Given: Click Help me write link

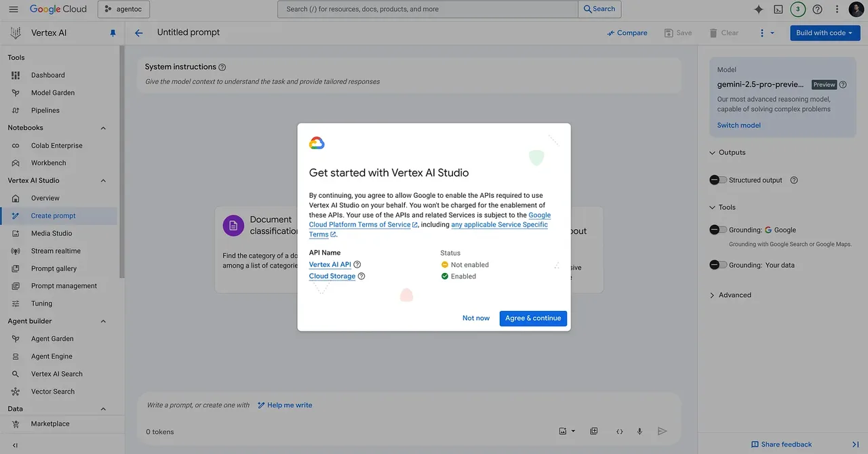Looking at the screenshot, I should (285, 405).
